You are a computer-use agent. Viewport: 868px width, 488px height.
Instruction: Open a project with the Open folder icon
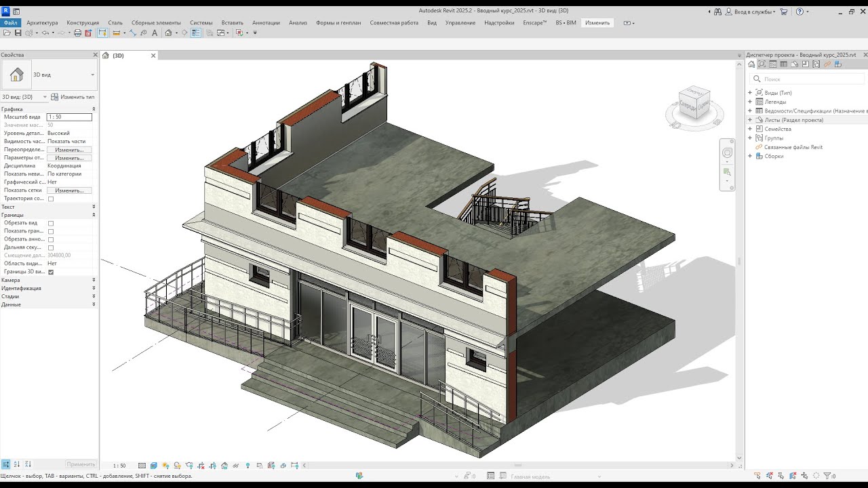click(7, 33)
